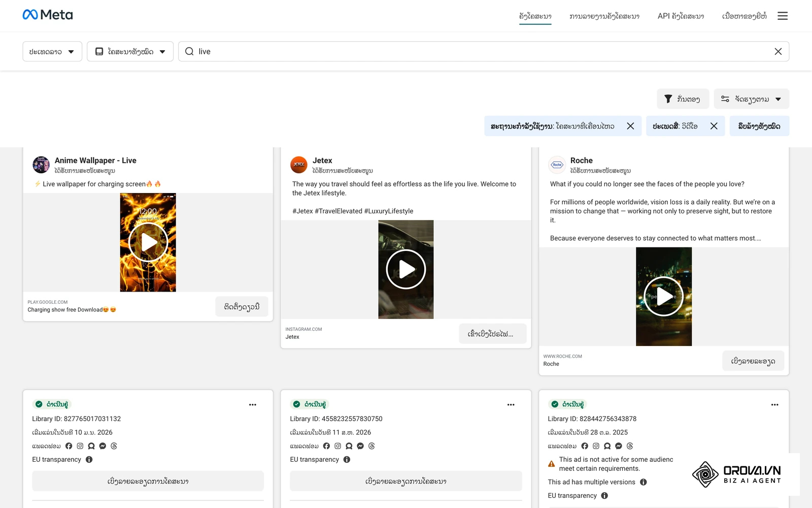Image resolution: width=812 pixels, height=508 pixels.
Task: Open the hamburger menu icon
Action: (x=783, y=16)
